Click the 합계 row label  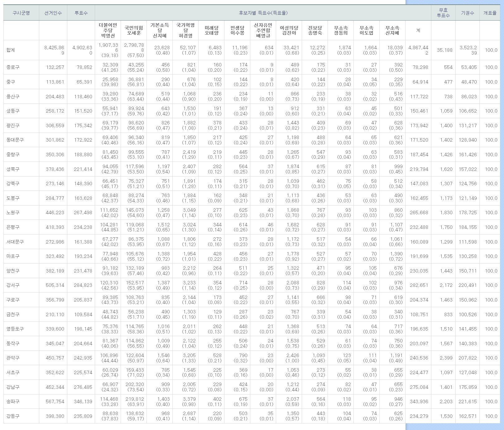click(x=11, y=50)
